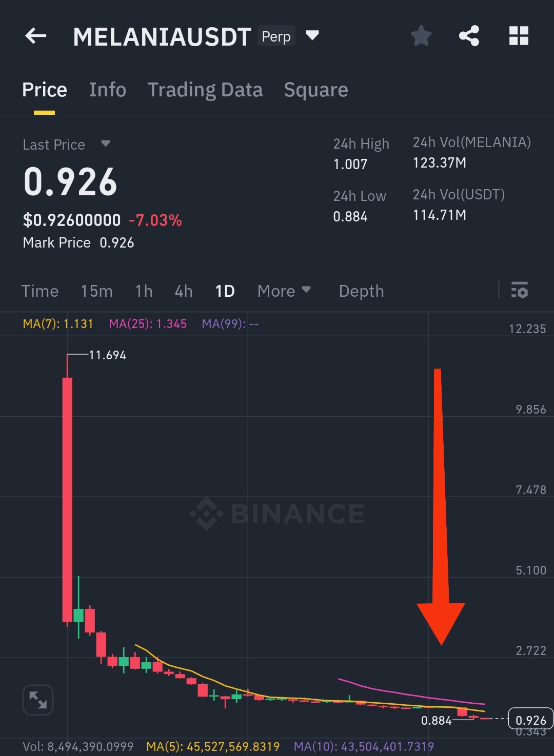Open the Trading Data tab
This screenshot has height=756, width=554.
[x=205, y=90]
